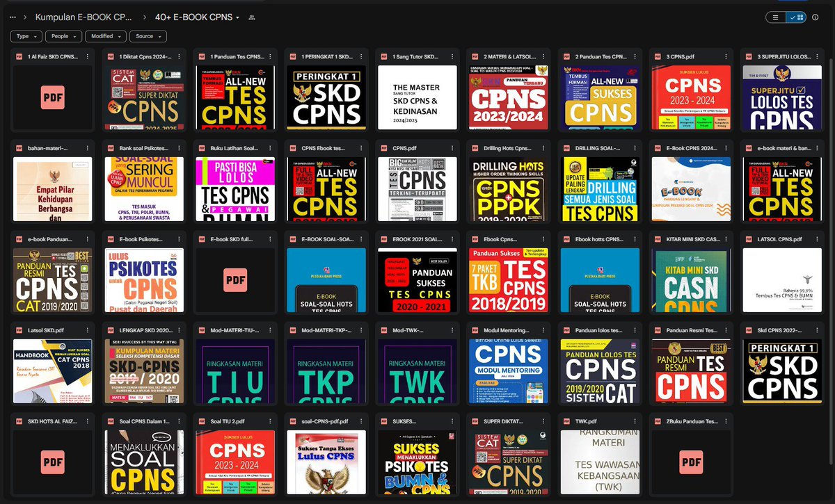
Task: Open more actions for Bank soal Psikotes
Action: tap(178, 148)
